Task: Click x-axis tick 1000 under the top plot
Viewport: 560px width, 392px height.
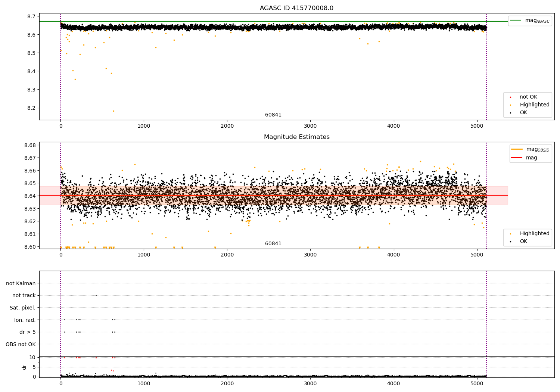Action: (x=144, y=126)
